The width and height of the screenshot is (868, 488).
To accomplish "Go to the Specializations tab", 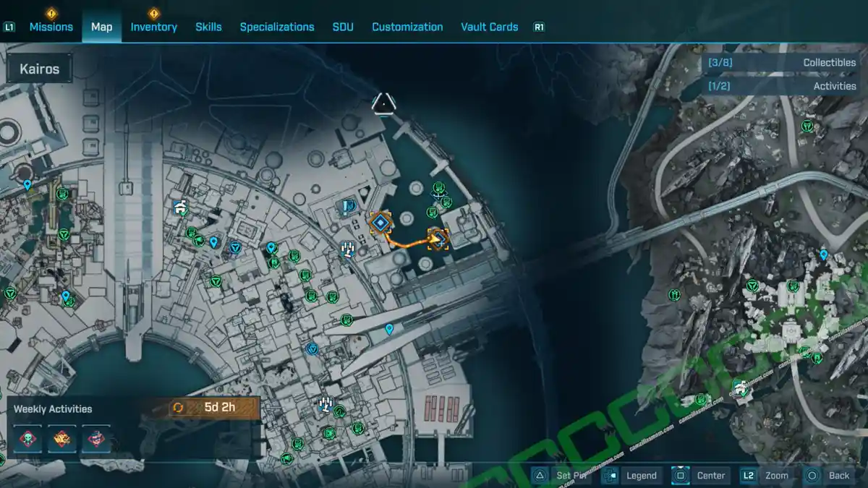I will (277, 27).
